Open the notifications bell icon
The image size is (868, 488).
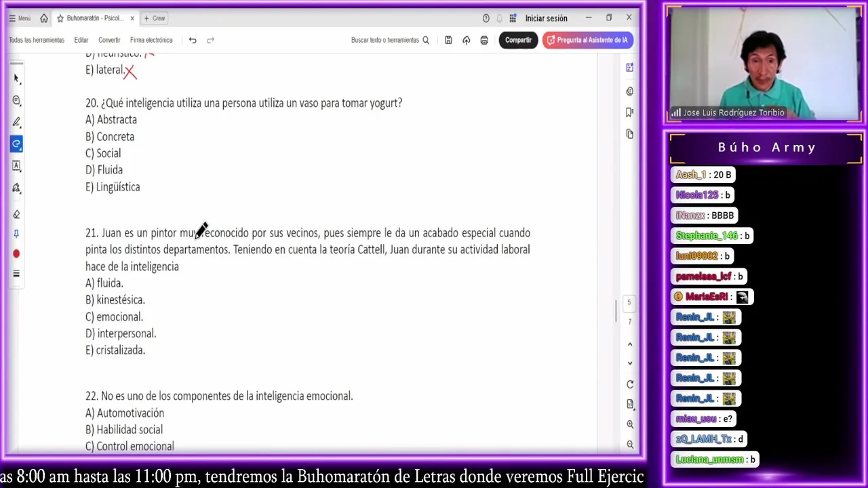500,18
